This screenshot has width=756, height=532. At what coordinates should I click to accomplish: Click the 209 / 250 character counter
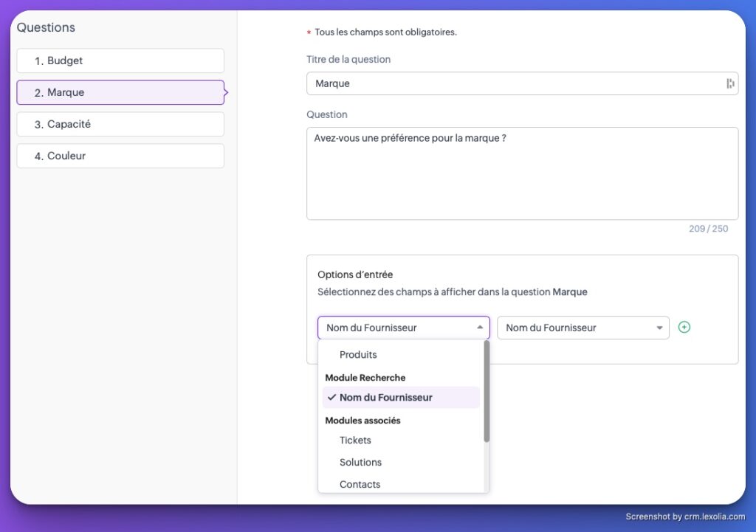[708, 229]
